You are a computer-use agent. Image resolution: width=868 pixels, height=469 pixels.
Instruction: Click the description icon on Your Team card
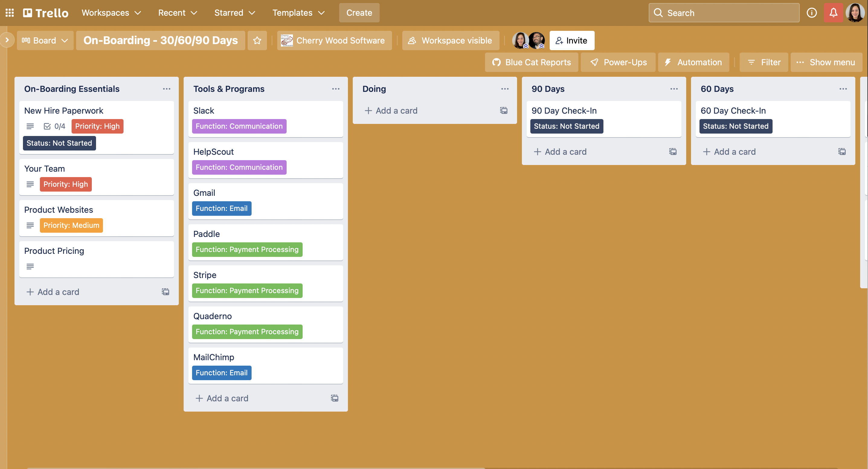pos(30,184)
